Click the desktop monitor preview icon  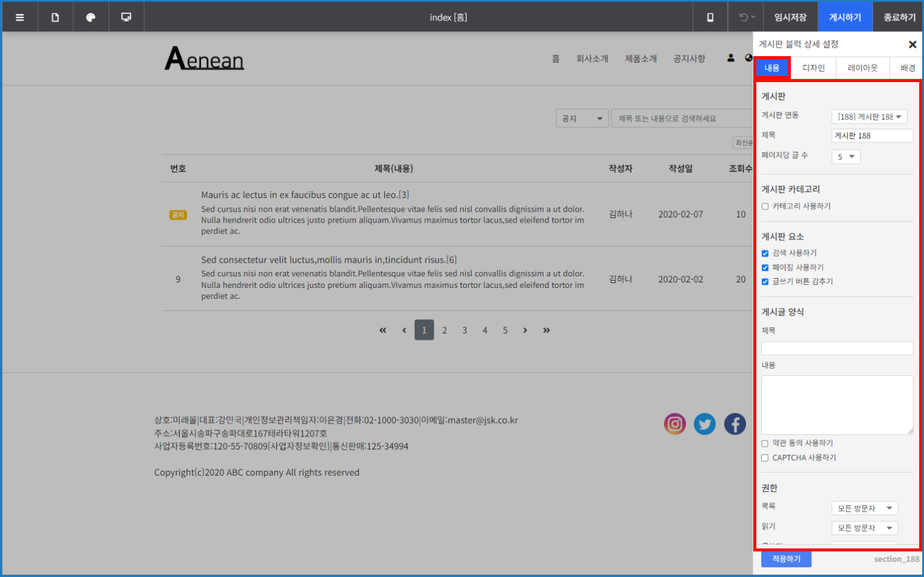pyautogui.click(x=126, y=17)
